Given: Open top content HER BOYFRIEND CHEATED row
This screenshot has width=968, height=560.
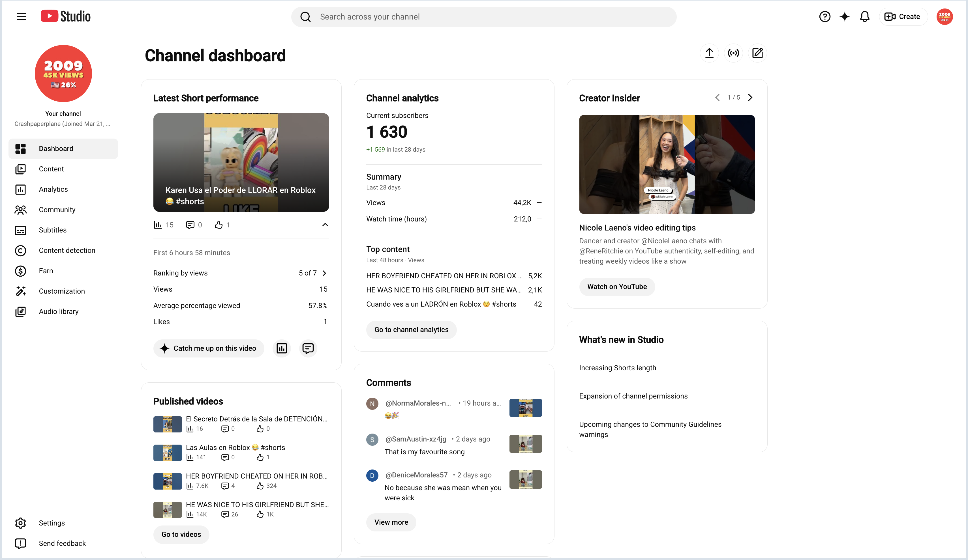Looking at the screenshot, I should (454, 275).
